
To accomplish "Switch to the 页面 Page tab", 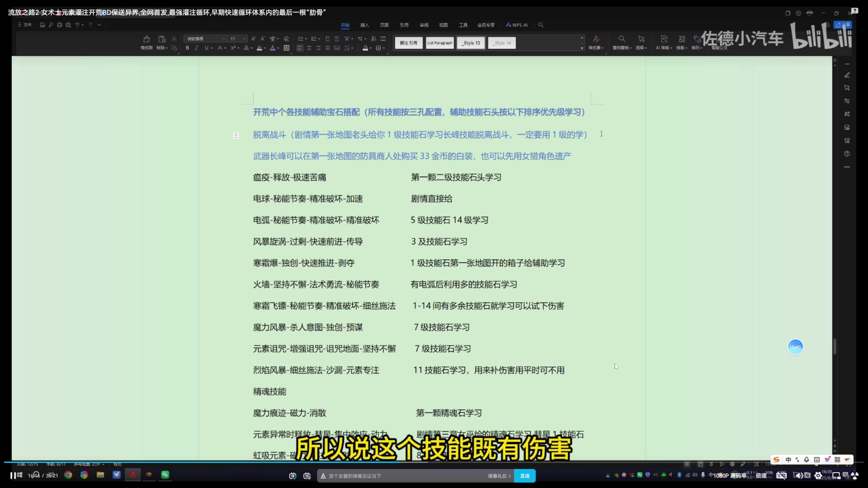I will pyautogui.click(x=384, y=25).
